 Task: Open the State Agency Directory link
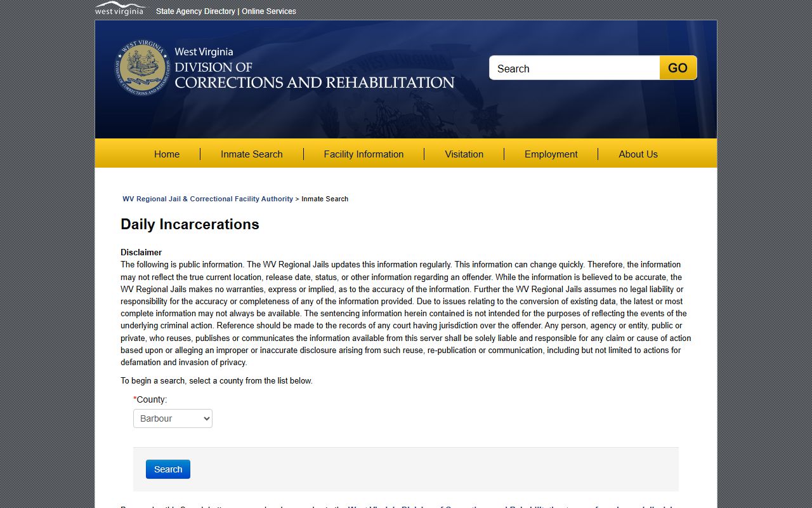pos(195,11)
